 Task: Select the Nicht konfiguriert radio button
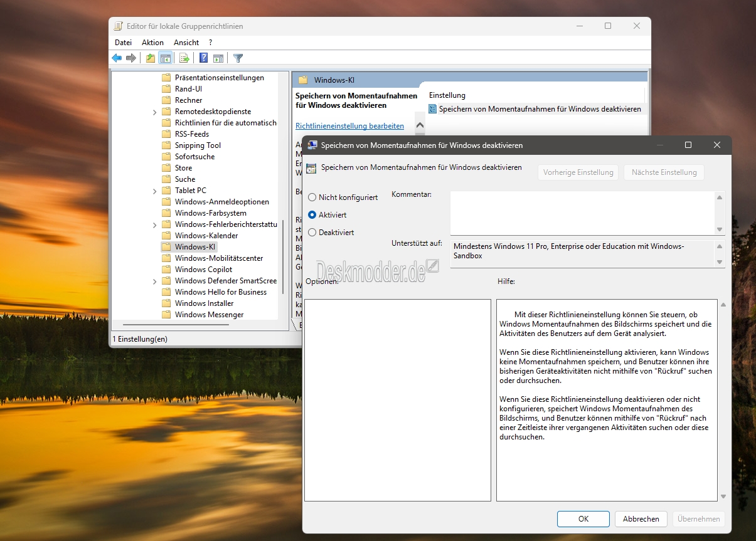tap(312, 197)
